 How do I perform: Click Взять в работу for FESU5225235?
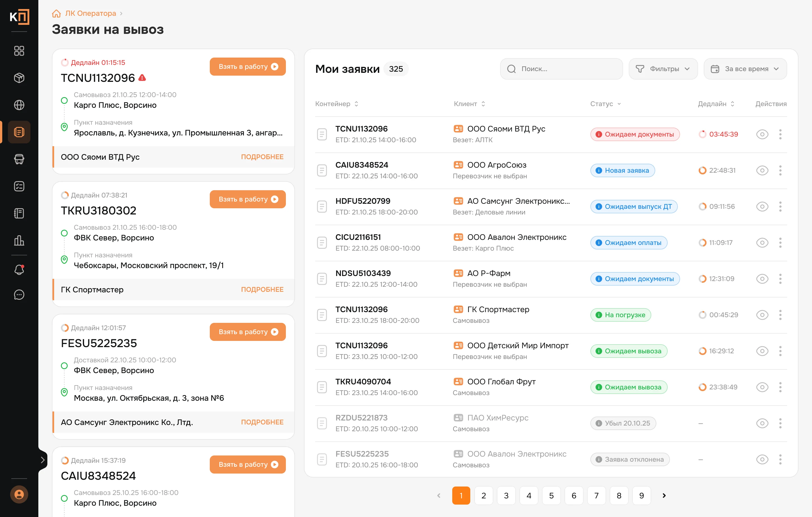(x=248, y=332)
